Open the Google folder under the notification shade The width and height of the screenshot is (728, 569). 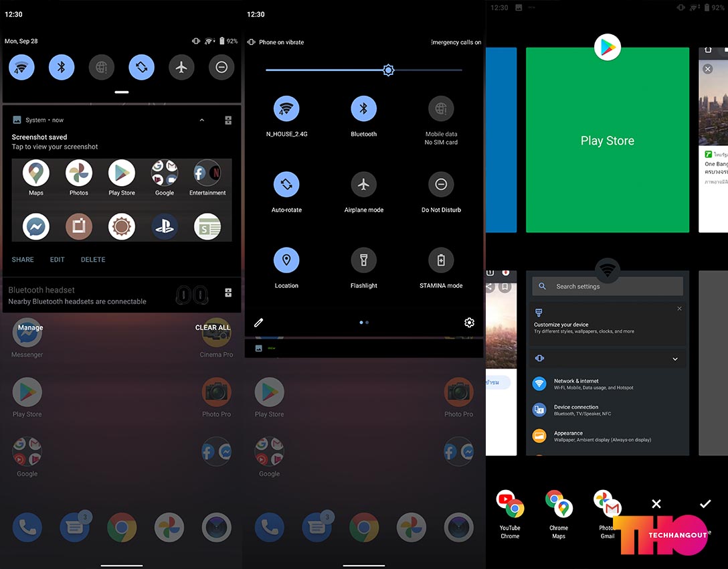(x=27, y=457)
